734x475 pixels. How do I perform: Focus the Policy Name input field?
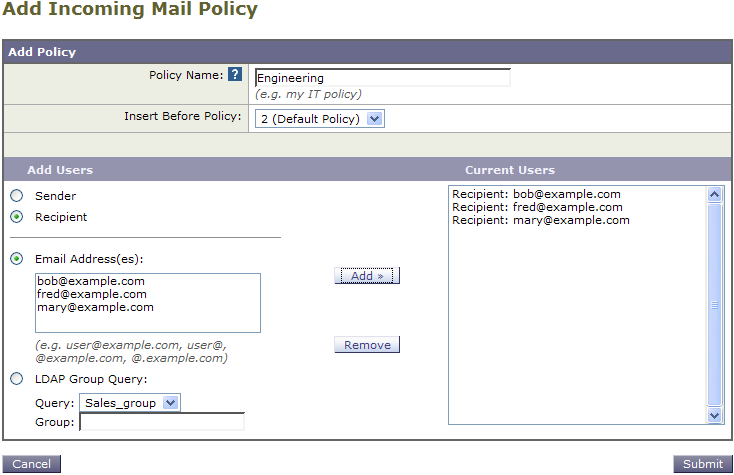(382, 78)
